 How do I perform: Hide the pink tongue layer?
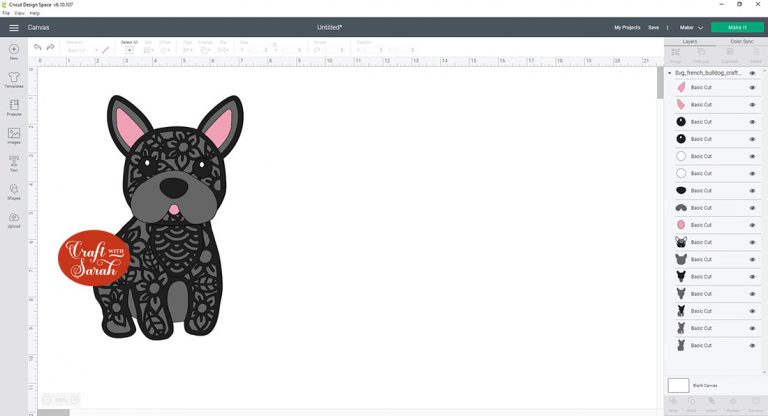point(752,225)
